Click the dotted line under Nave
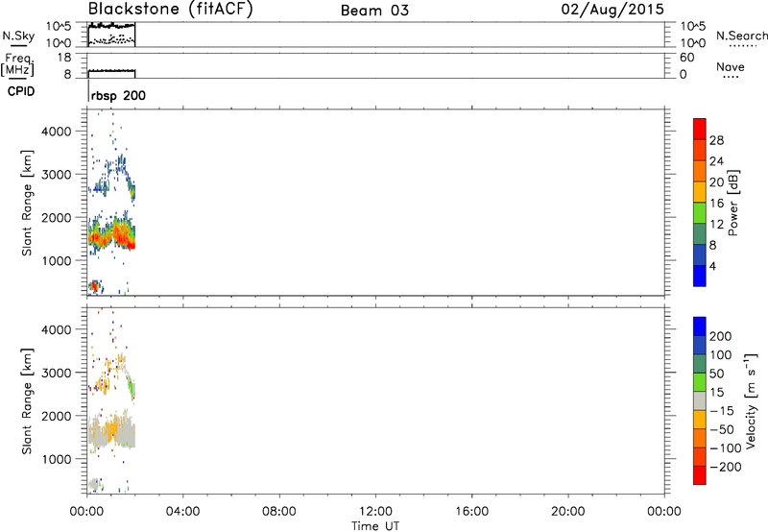Screen dimensions: 768x532 [x=731, y=77]
